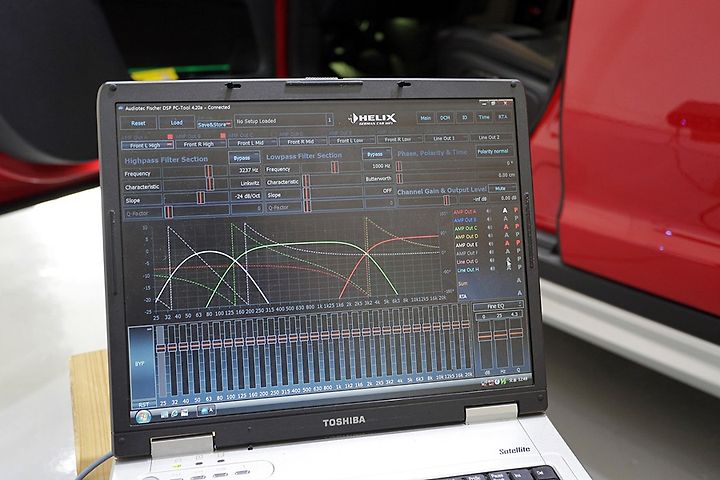This screenshot has height=480, width=720.
Task: Click Internet Explorer taskbar icon
Action: coord(174,414)
